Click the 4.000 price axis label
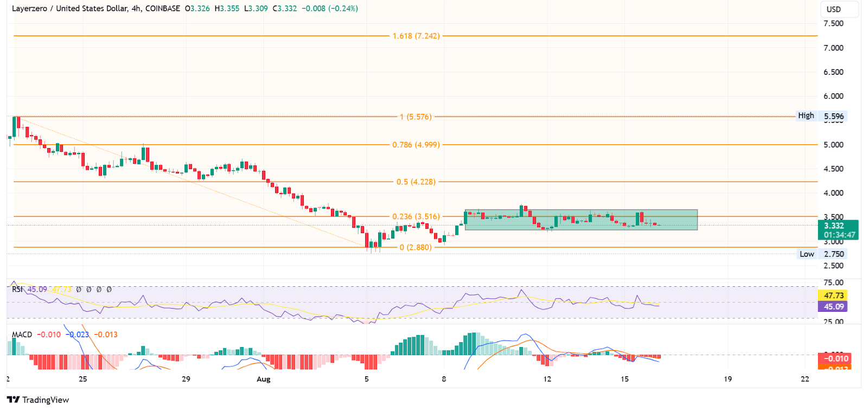The width and height of the screenshot is (868, 411). pyautogui.click(x=834, y=193)
